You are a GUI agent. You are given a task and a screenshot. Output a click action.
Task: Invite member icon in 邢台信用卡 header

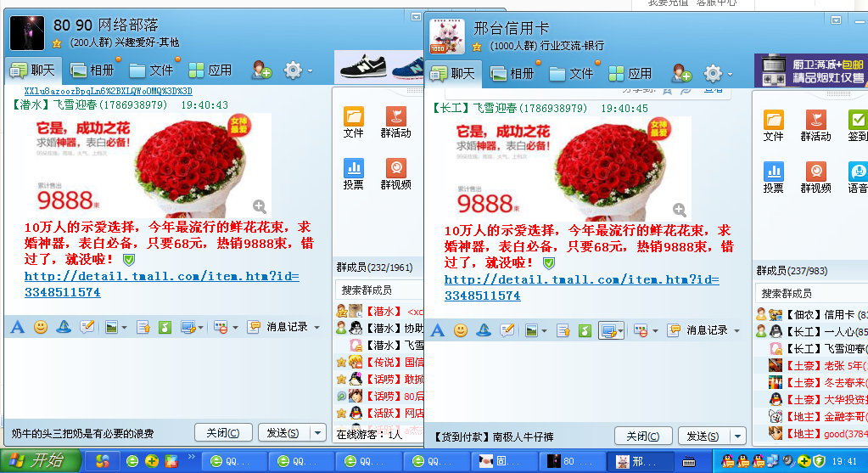coord(681,73)
